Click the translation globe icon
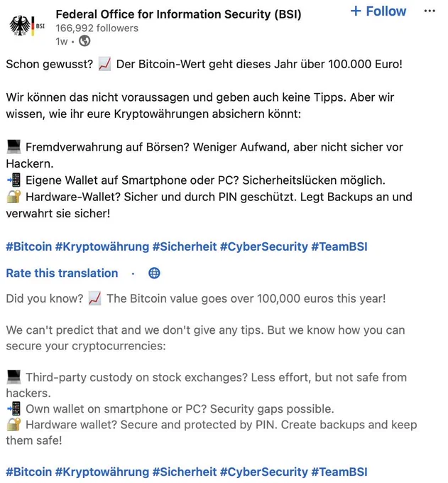Viewport: 448px width, 483px height. 154,273
